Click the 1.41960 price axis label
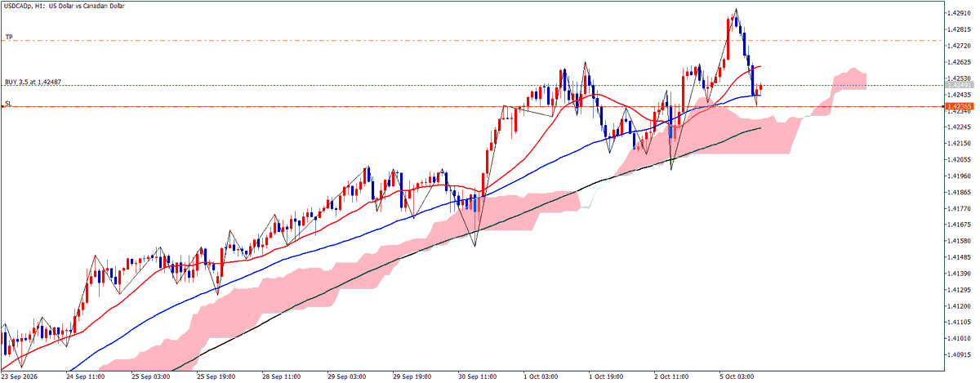Viewport: 980px width, 383px height. [960, 176]
